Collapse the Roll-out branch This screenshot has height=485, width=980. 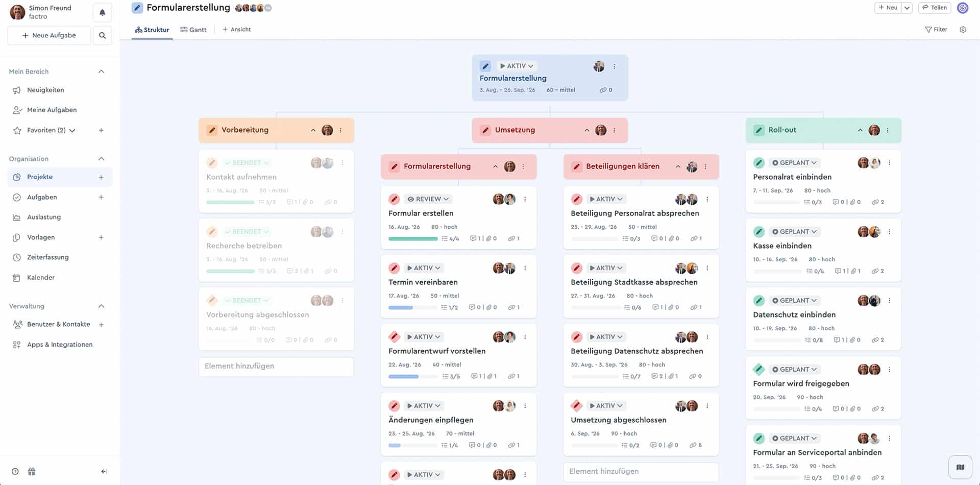click(860, 130)
